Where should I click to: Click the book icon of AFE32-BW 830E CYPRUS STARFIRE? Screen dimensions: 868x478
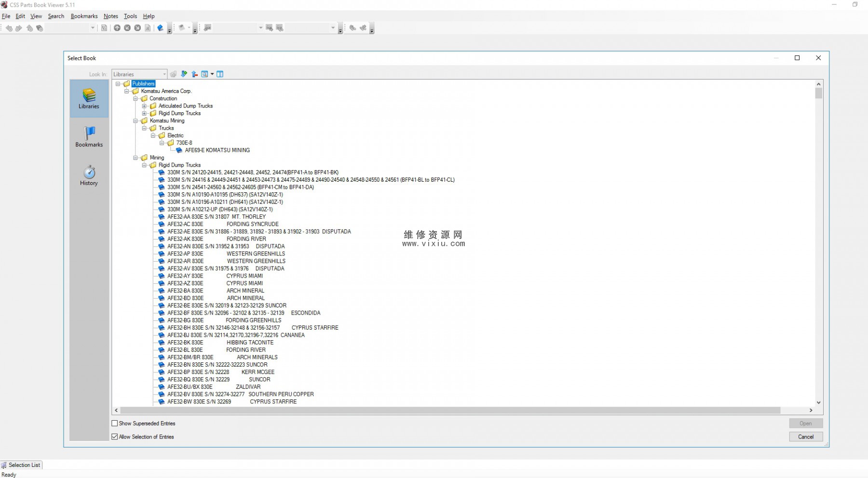tap(162, 402)
